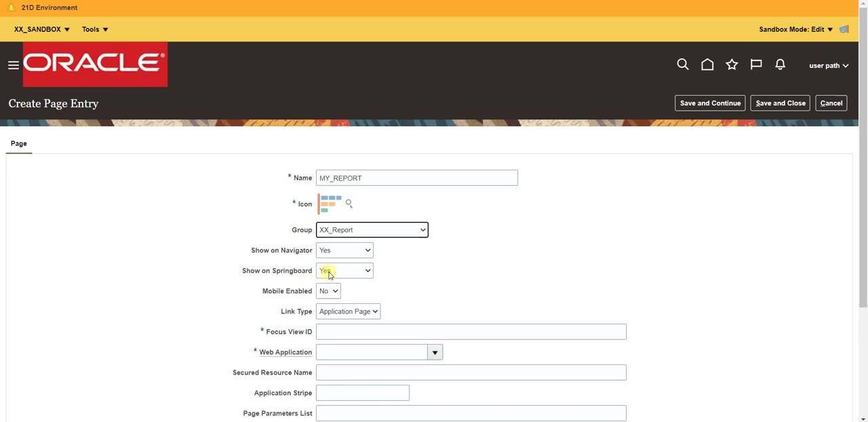Click Save and Close button

point(781,103)
